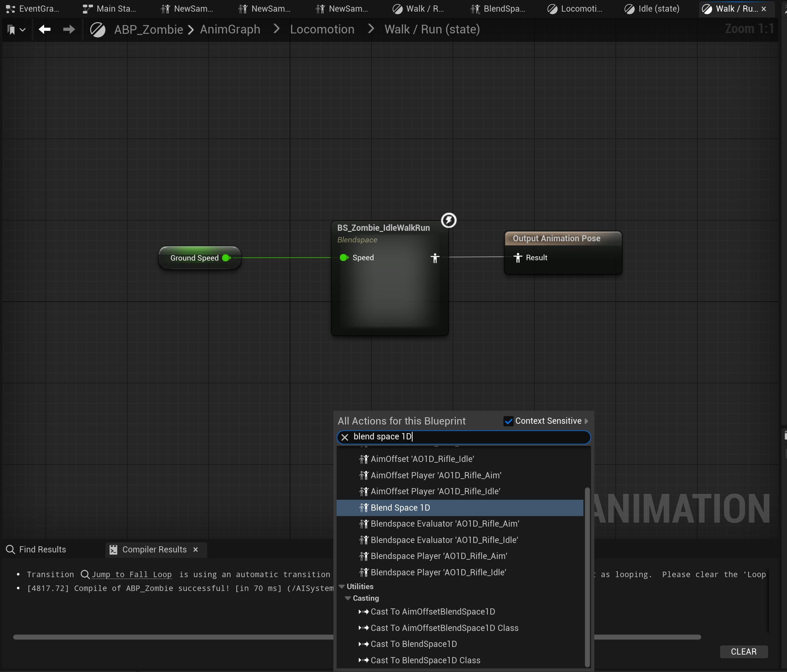The width and height of the screenshot is (787, 672).
Task: Click the action menu vertical scrollbar
Action: (x=587, y=577)
